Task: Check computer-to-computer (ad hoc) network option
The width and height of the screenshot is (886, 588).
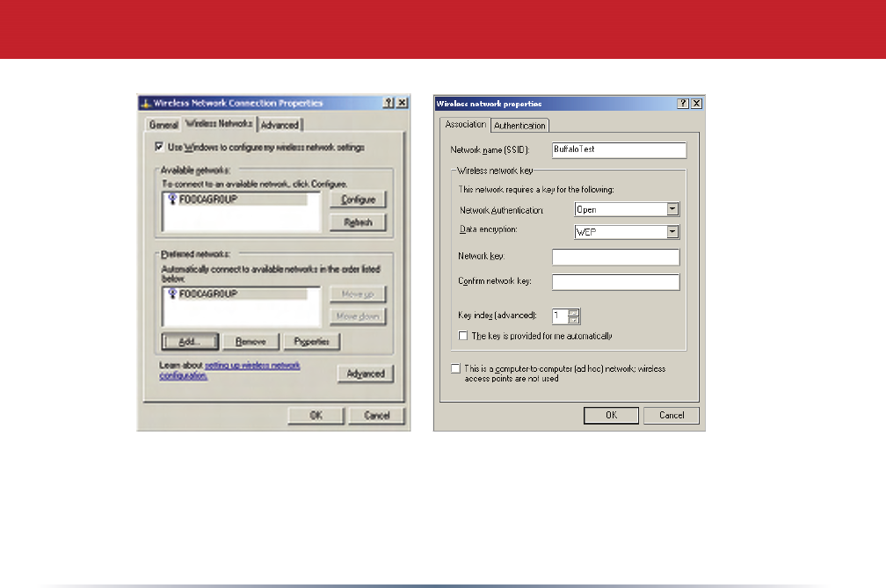Action: (455, 368)
